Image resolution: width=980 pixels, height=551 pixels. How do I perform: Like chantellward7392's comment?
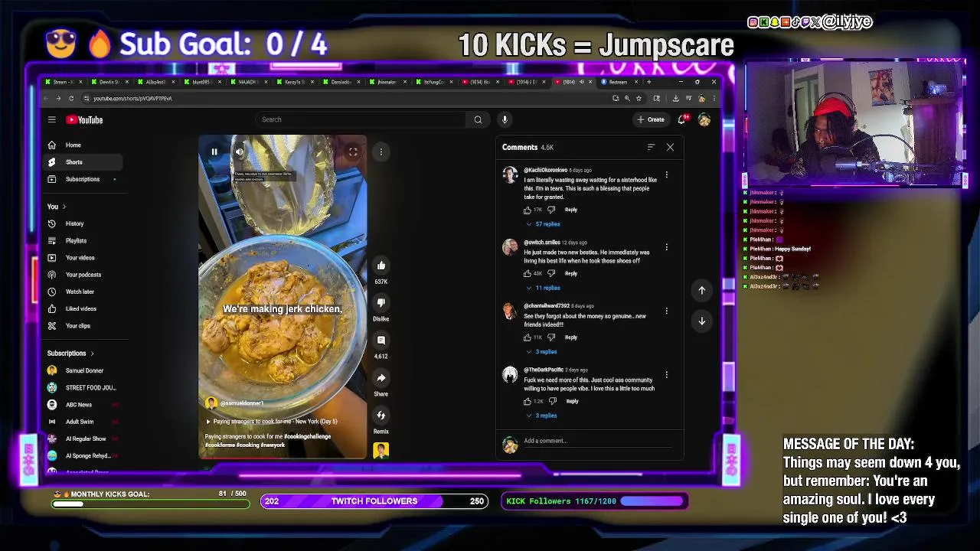click(x=527, y=337)
